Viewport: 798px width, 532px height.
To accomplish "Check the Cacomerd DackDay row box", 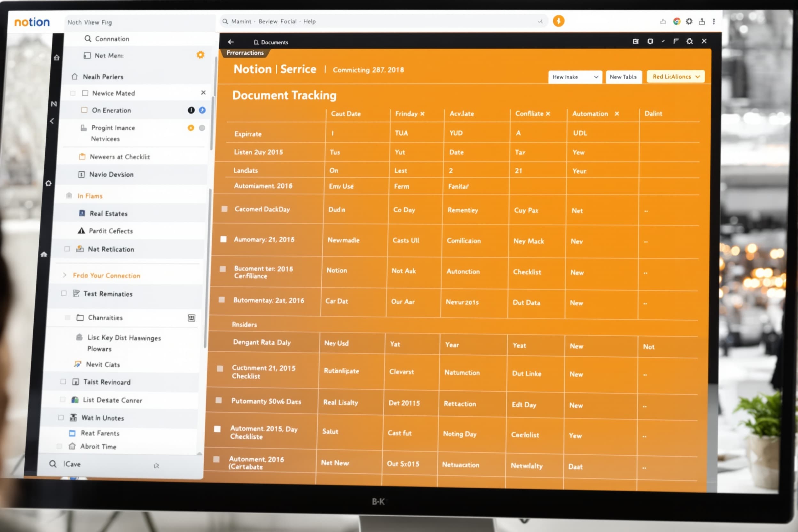I will [x=224, y=209].
